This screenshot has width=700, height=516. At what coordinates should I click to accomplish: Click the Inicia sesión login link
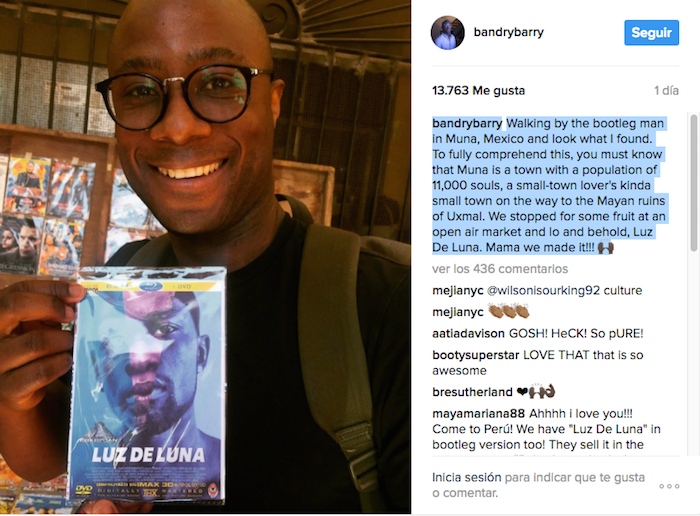point(467,477)
